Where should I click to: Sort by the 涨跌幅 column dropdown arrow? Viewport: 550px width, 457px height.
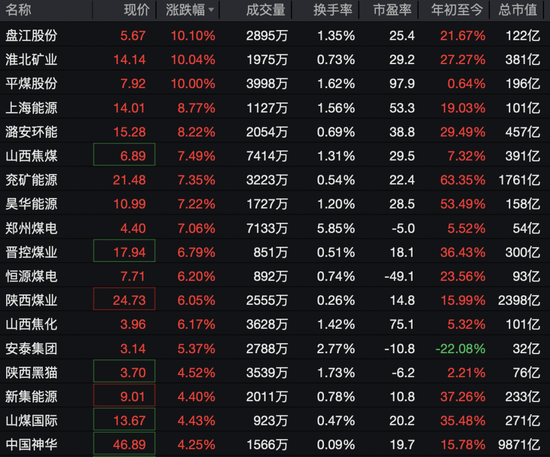pos(211,10)
